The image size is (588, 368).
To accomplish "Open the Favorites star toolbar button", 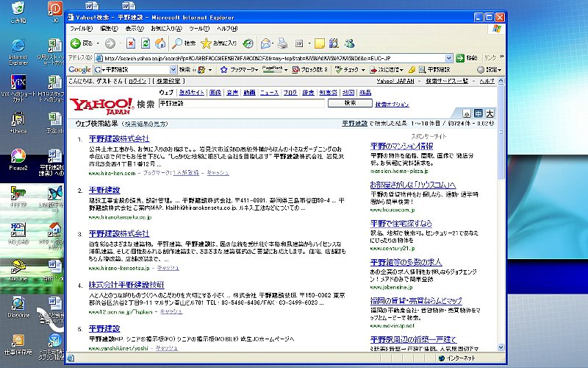I will pyautogui.click(x=218, y=43).
